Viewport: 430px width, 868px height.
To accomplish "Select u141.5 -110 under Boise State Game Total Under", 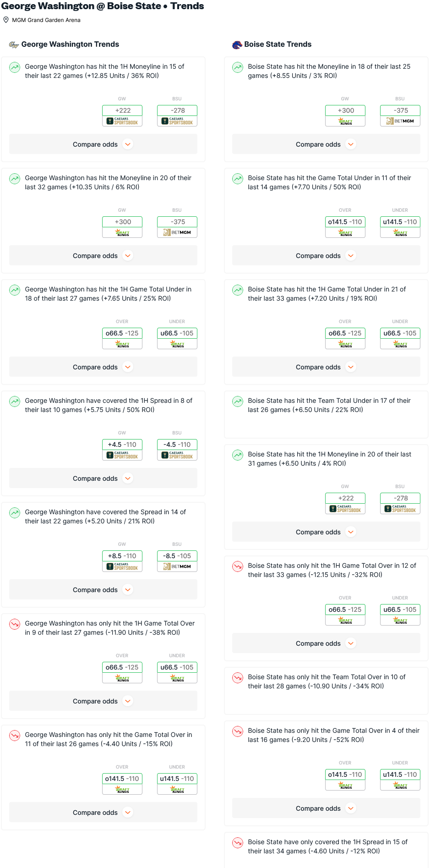I will [400, 222].
